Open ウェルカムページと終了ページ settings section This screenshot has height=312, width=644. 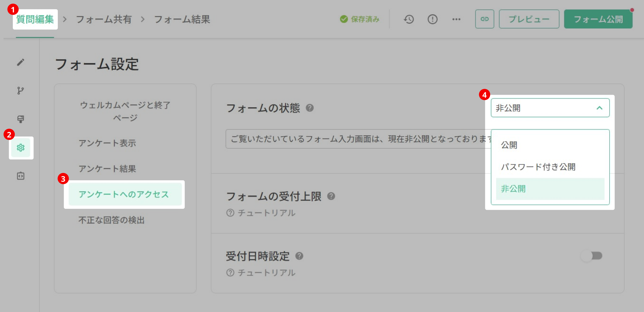click(125, 111)
